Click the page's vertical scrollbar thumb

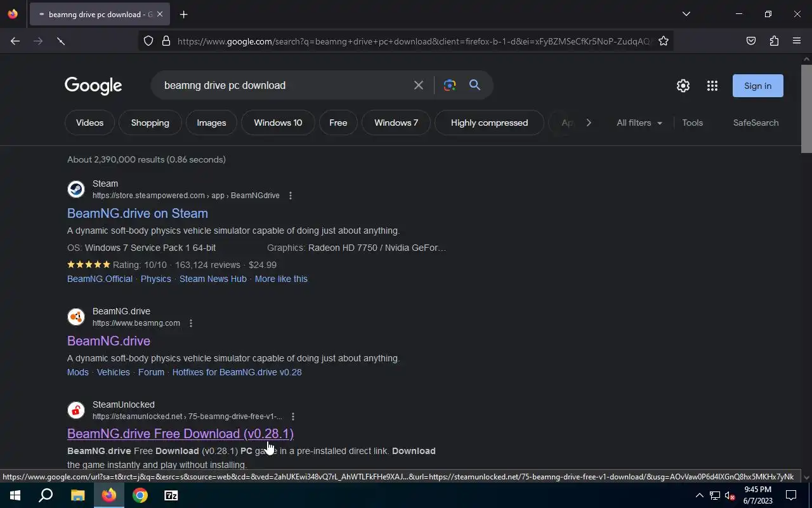point(806,108)
